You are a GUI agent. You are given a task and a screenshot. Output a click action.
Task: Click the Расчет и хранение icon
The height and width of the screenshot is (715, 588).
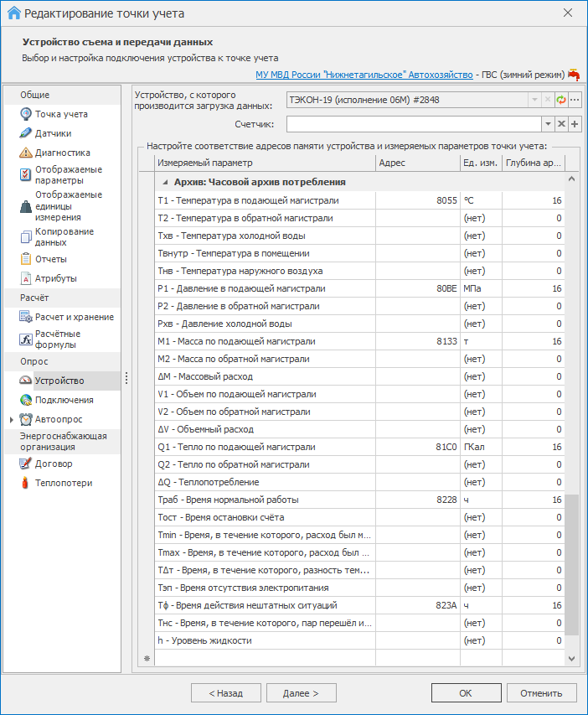click(26, 317)
